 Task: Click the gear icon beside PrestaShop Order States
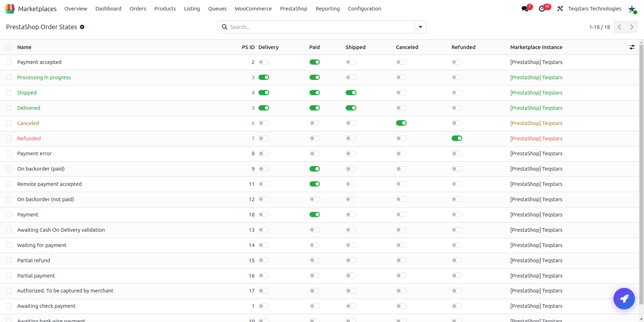[x=82, y=27]
